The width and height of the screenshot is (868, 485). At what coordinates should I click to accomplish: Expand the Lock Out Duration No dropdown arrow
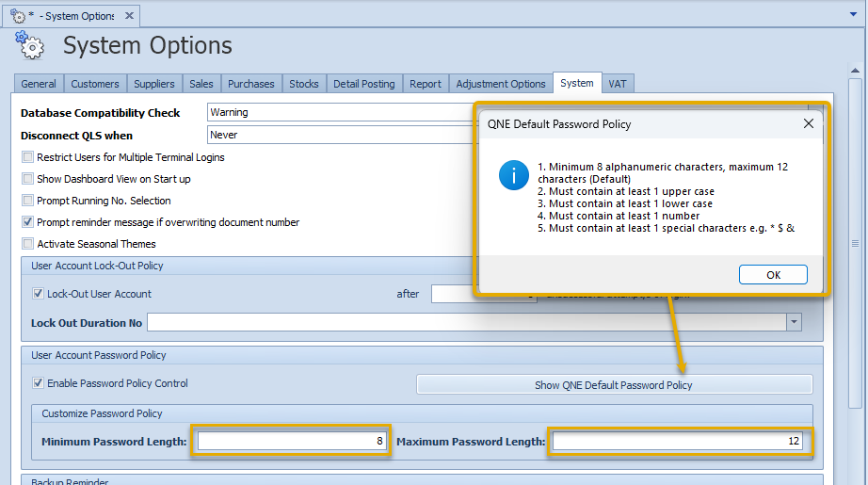tap(794, 322)
